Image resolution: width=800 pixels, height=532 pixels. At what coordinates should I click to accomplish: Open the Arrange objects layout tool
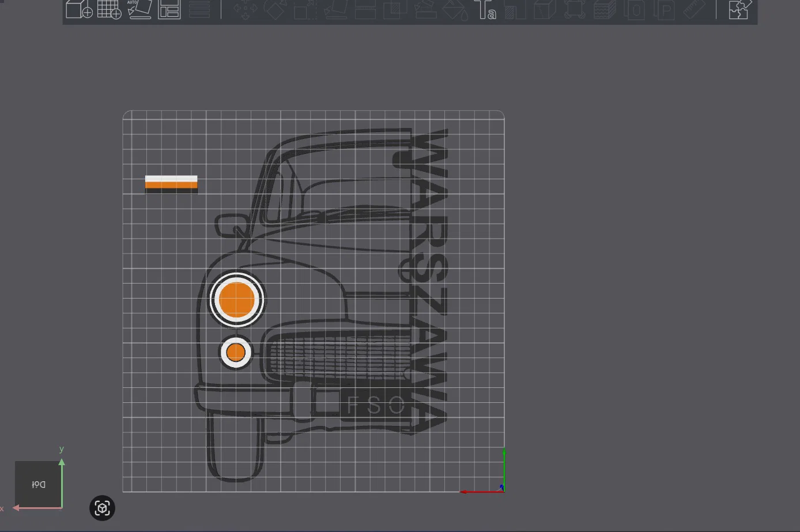click(x=169, y=9)
